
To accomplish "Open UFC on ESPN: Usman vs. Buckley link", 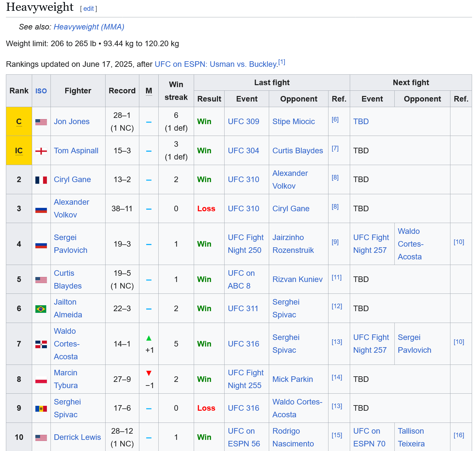I will pyautogui.click(x=216, y=64).
